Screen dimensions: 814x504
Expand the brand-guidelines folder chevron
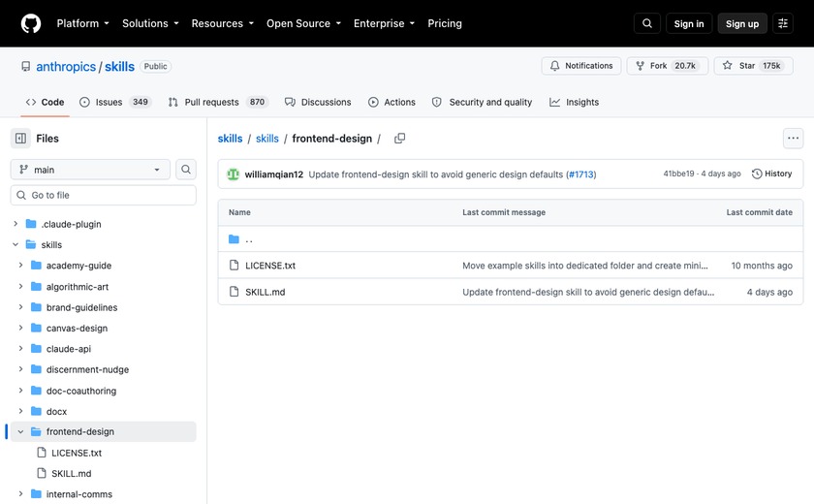click(20, 307)
